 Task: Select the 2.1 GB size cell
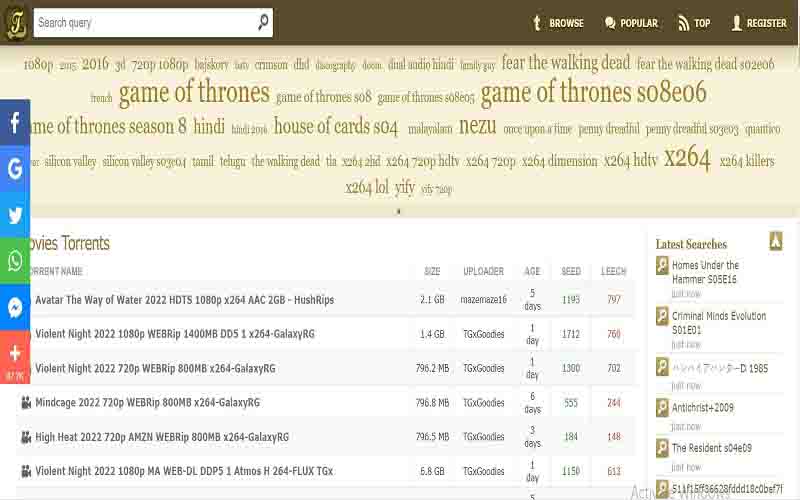[432, 300]
